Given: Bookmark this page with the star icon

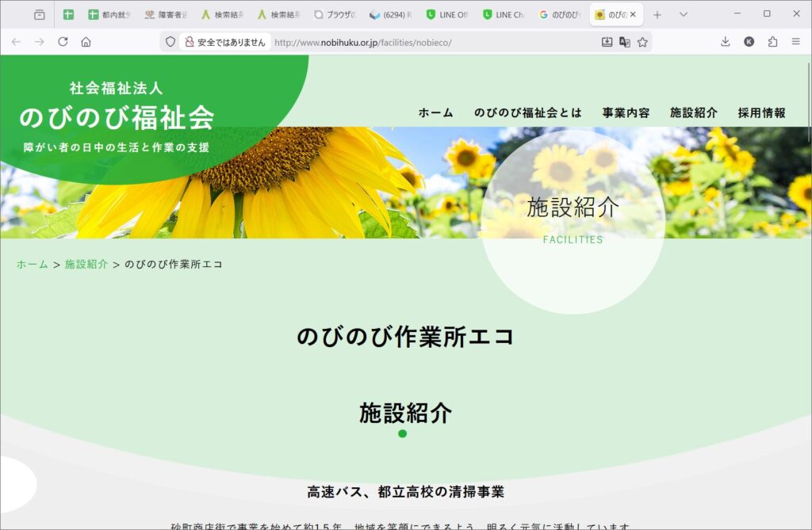Looking at the screenshot, I should click(642, 42).
